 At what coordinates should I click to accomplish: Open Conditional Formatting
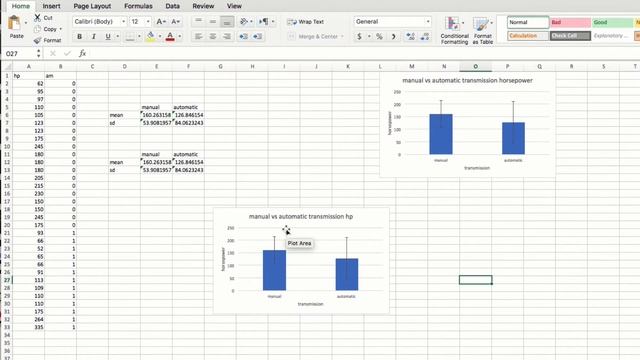(x=454, y=30)
